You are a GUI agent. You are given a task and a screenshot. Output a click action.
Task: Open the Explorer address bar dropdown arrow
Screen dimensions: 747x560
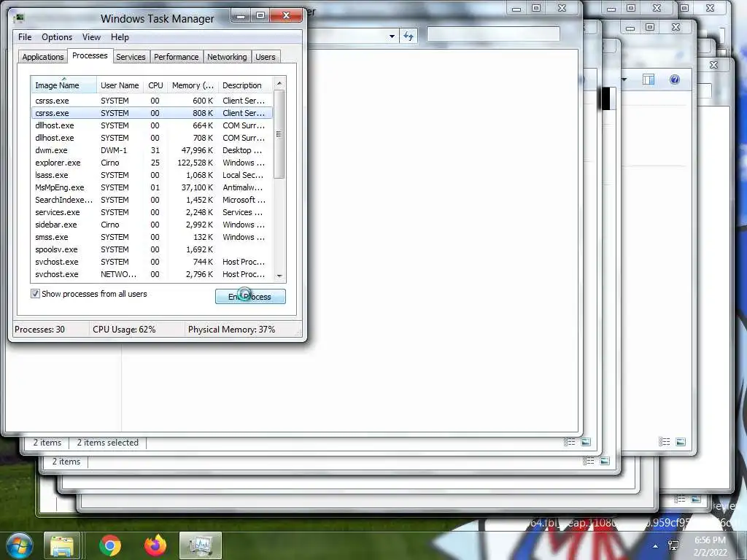(392, 36)
